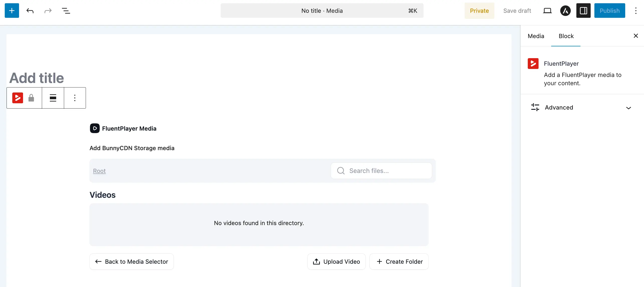Viewport: 644px width, 287px height.
Task: Click the FluentPlayer Media logo icon
Action: pos(95,128)
